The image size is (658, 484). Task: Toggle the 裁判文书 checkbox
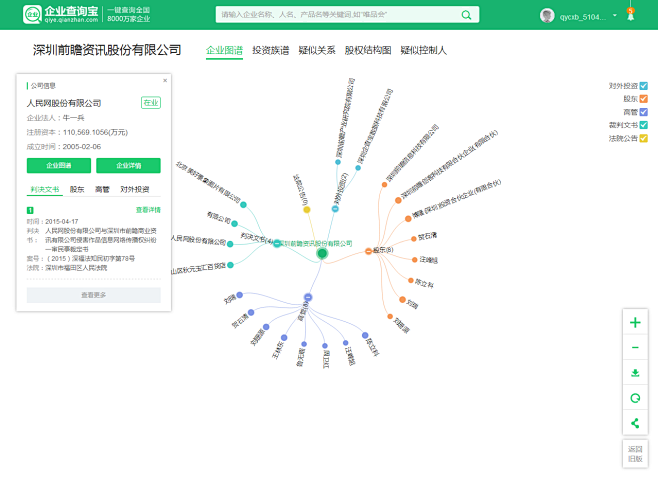(x=643, y=125)
